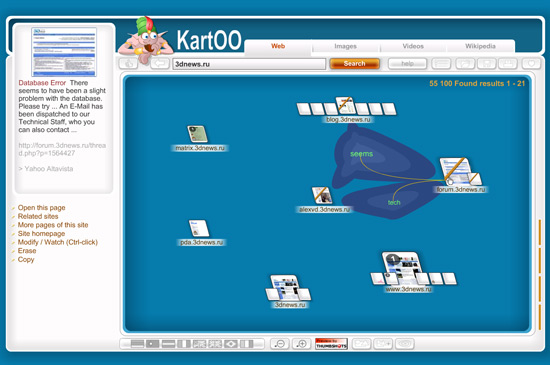
Task: Switch to the Wikipedia tab
Action: pyautogui.click(x=480, y=46)
